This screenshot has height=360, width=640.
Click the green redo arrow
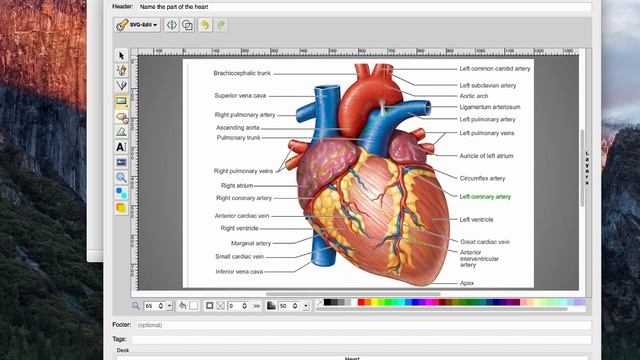pos(221,25)
